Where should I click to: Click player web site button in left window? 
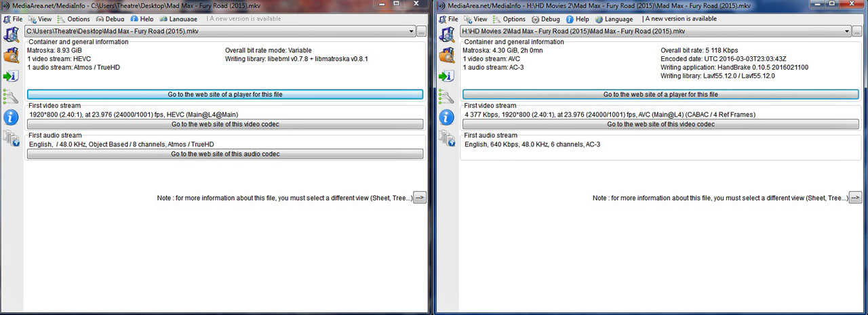pyautogui.click(x=225, y=94)
